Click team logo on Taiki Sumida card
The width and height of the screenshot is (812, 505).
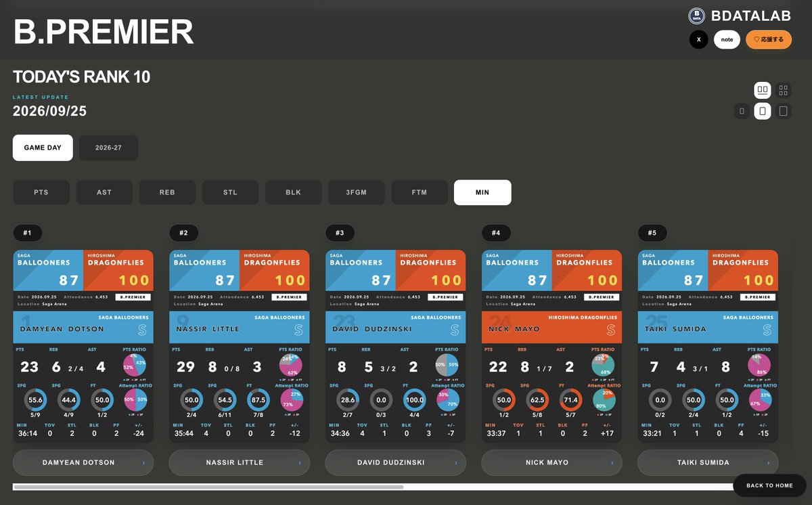click(x=768, y=330)
